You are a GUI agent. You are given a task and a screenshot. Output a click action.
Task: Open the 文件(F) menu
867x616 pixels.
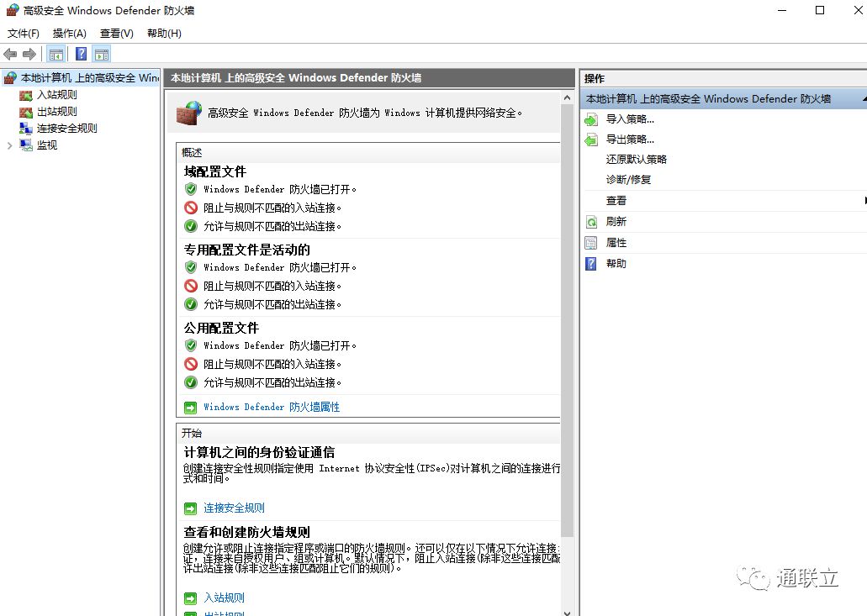24,33
